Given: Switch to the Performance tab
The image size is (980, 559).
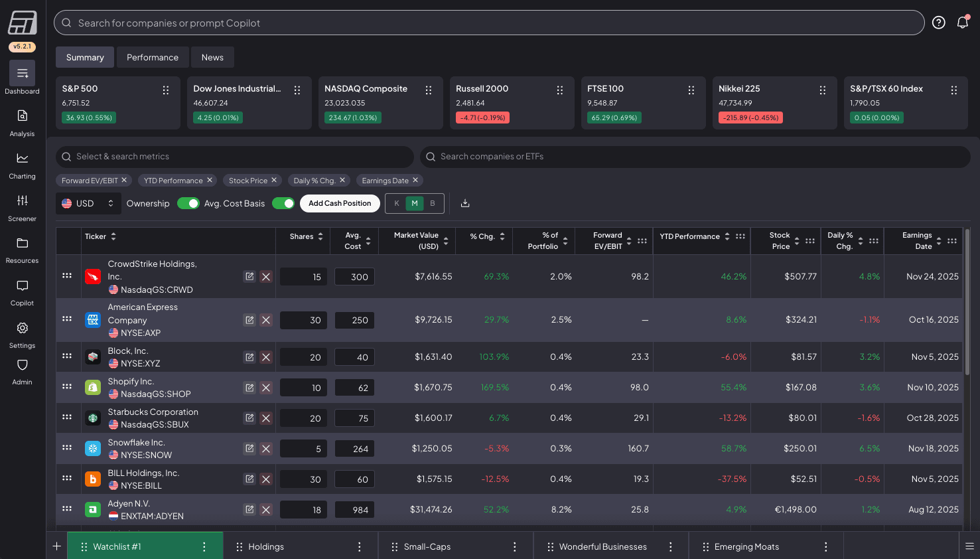Looking at the screenshot, I should (153, 57).
